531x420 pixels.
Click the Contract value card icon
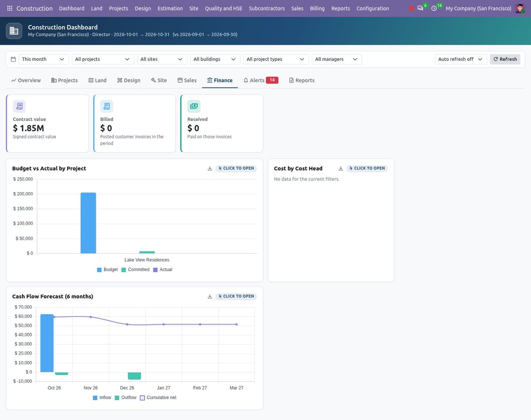point(19,106)
